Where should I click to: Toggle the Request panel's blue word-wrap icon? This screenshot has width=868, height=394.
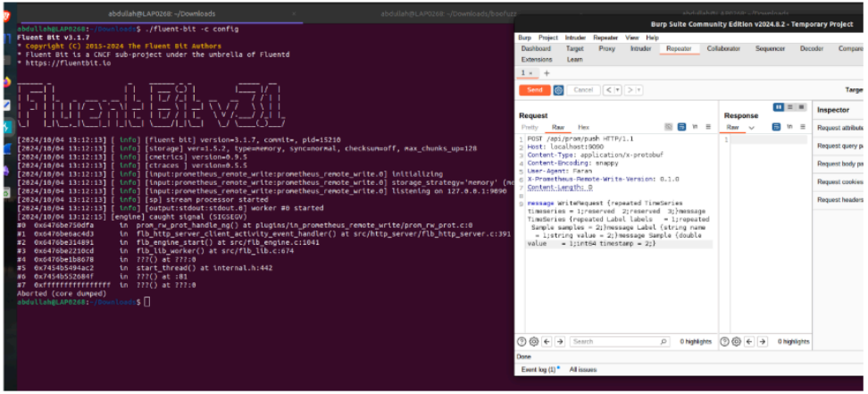682,127
